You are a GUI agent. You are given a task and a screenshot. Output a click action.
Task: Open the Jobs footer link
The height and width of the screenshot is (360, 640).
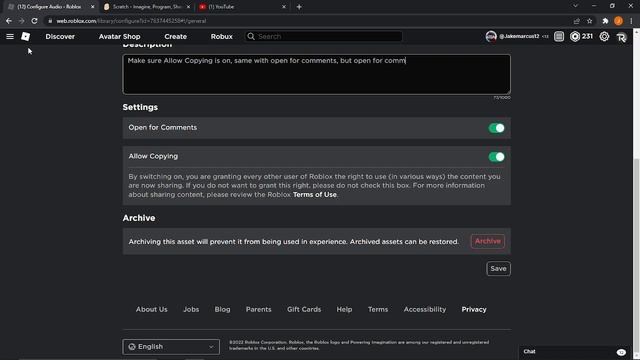click(x=191, y=309)
